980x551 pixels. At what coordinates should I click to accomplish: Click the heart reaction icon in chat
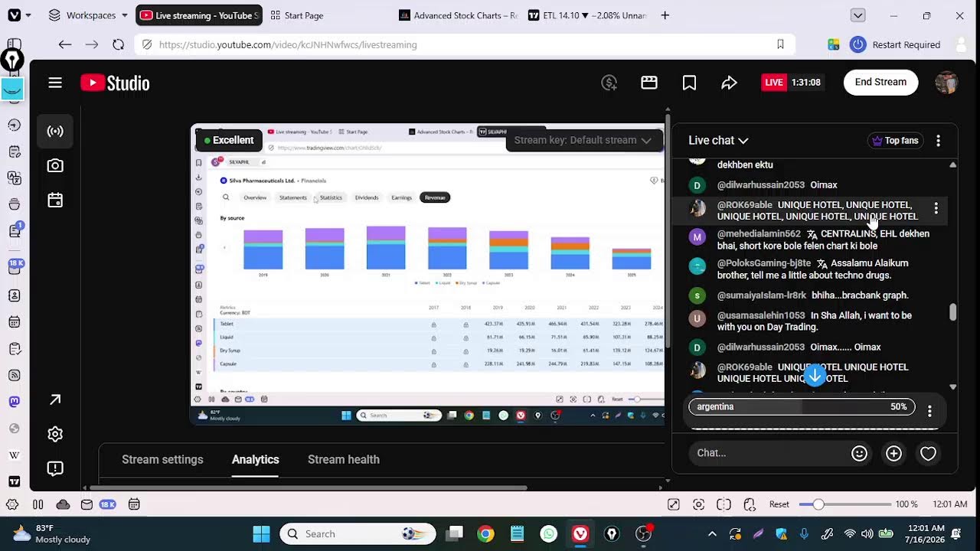click(x=928, y=454)
